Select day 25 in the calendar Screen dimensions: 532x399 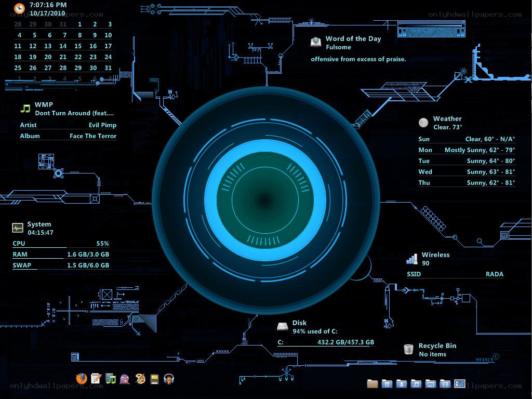click(18, 68)
